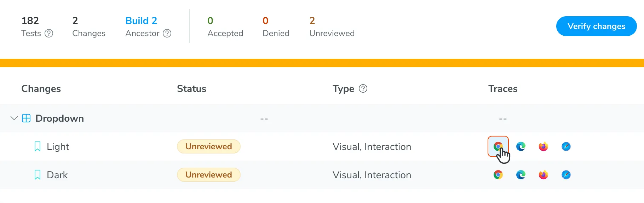Click the Type column help icon

tap(363, 88)
